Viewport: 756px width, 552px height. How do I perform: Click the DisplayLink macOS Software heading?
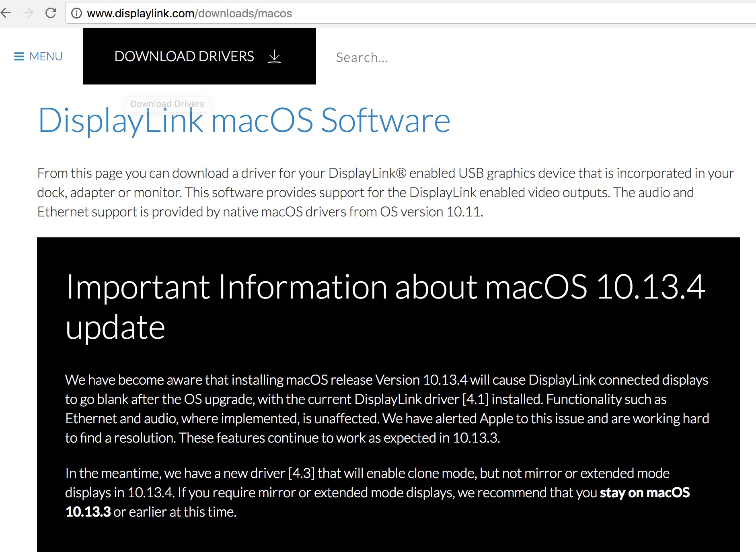(244, 120)
